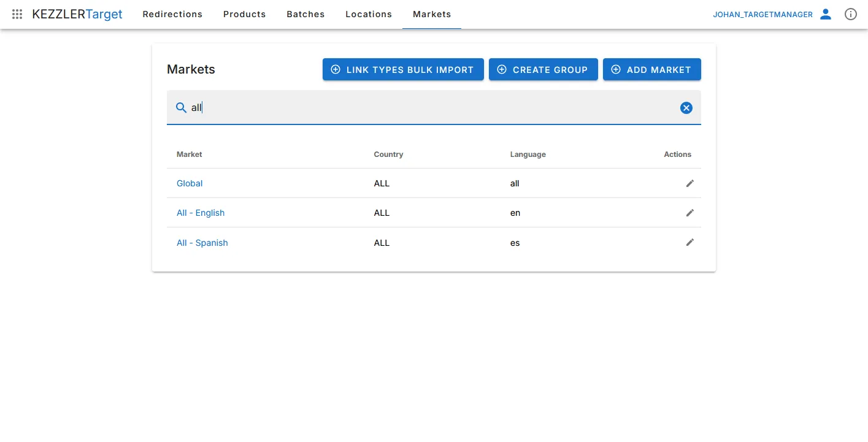Viewport: 868px width, 442px height.
Task: Click the magnifier search icon
Action: pyautogui.click(x=181, y=108)
